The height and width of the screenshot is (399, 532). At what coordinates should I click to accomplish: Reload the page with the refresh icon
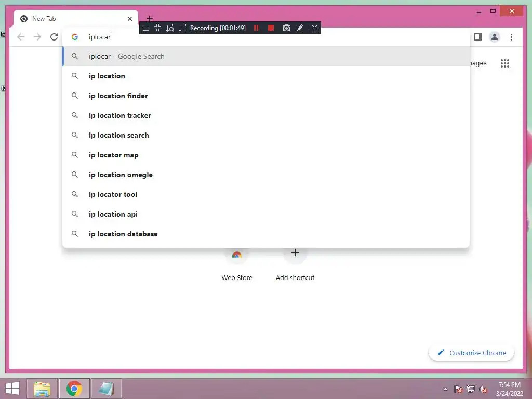pos(54,37)
